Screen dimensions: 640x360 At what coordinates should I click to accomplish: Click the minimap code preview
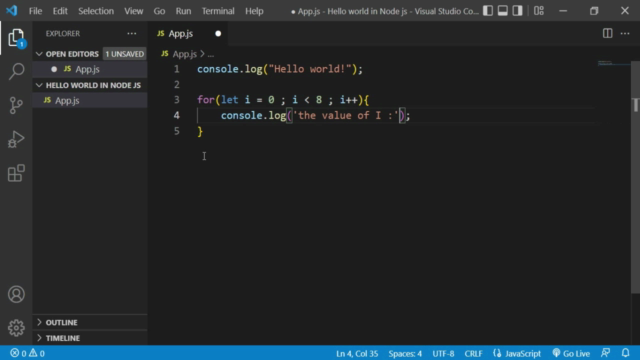614,64
